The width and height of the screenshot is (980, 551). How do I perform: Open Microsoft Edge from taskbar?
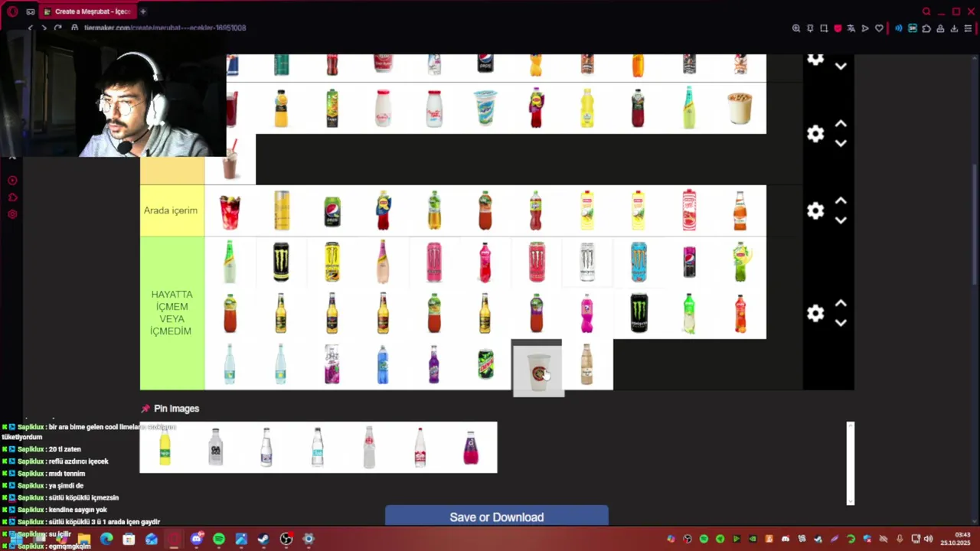pyautogui.click(x=106, y=539)
